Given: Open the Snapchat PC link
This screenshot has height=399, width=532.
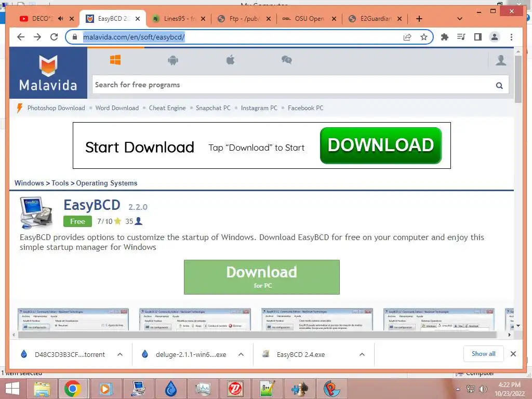Looking at the screenshot, I should pos(213,108).
